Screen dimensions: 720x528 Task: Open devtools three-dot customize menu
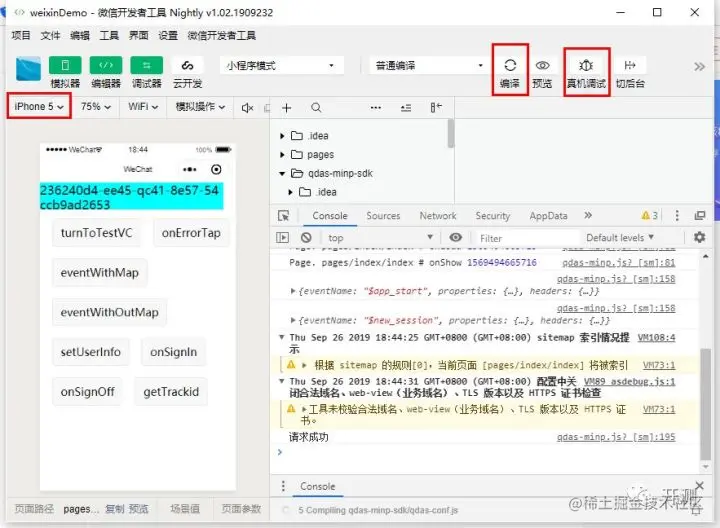click(x=677, y=216)
